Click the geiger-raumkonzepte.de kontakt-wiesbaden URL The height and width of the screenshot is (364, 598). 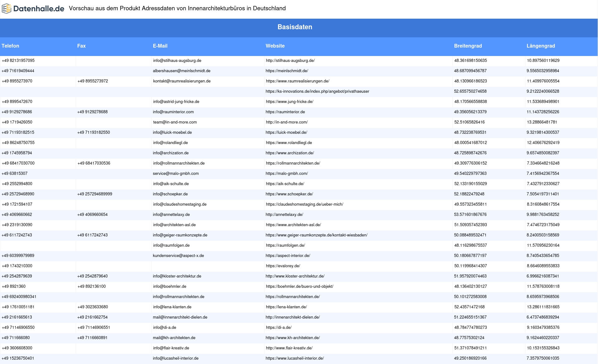(316, 235)
